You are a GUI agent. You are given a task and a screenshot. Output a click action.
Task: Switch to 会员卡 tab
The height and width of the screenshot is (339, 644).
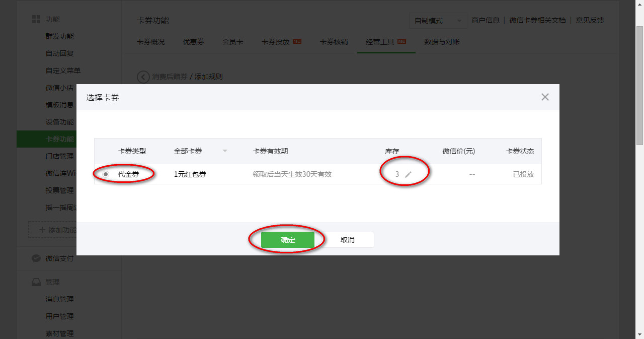232,42
